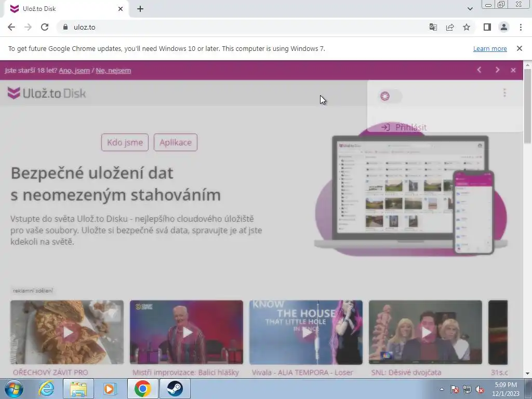Viewport: 532px width, 399px height.
Task: Open Windows Explorer folder on taskbar
Action: 78,389
